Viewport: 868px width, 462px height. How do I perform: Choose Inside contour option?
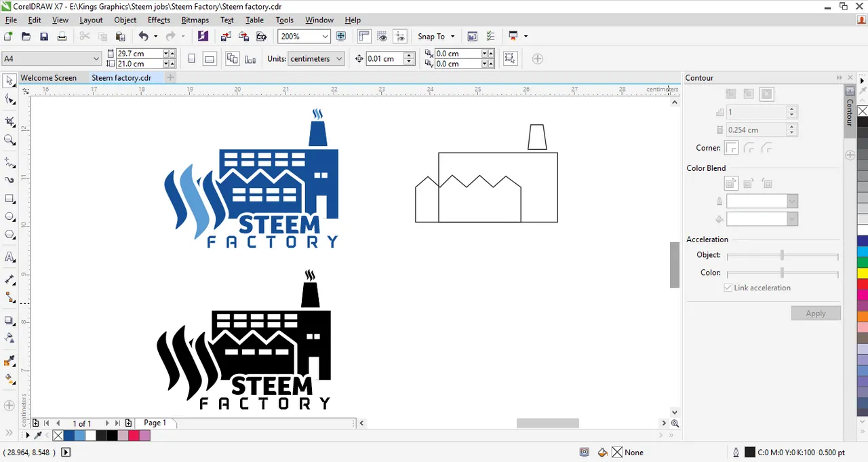749,94
